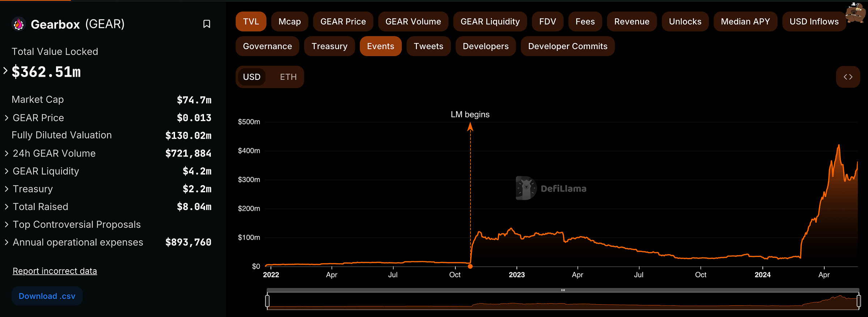This screenshot has width=868, height=317.
Task: Expand the Total Raised row
Action: (x=7, y=206)
